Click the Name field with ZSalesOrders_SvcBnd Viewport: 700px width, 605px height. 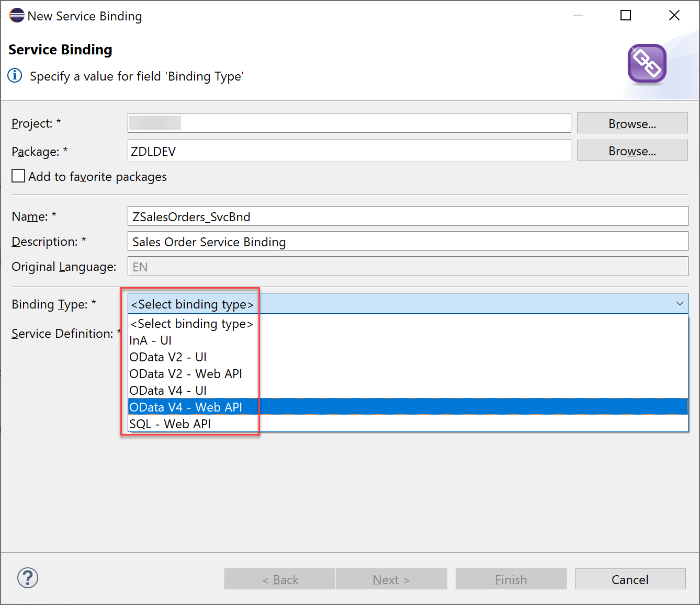pyautogui.click(x=408, y=216)
